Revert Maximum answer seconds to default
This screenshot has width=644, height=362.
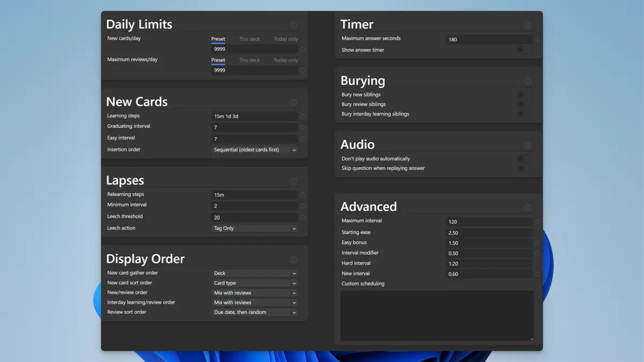[x=537, y=39]
